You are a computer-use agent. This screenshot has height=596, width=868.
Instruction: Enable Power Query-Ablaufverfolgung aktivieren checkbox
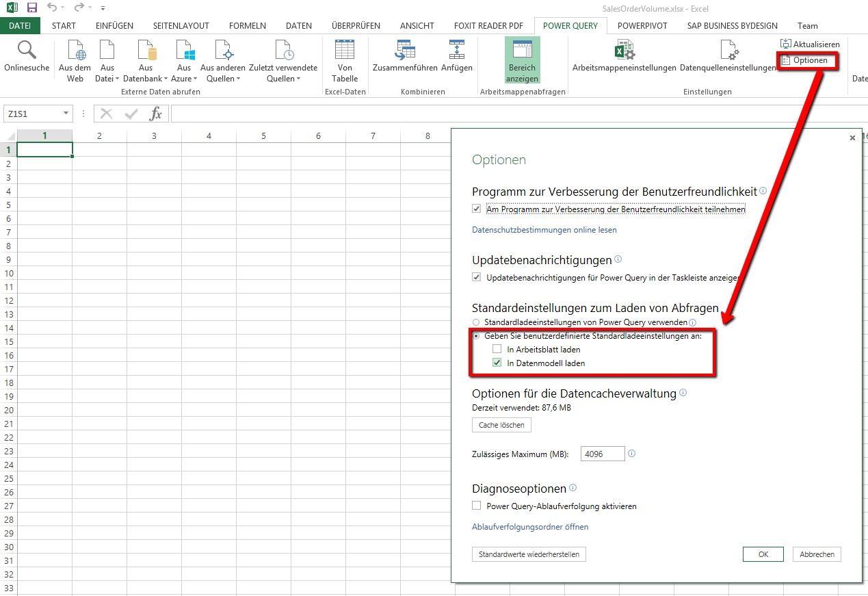(477, 506)
